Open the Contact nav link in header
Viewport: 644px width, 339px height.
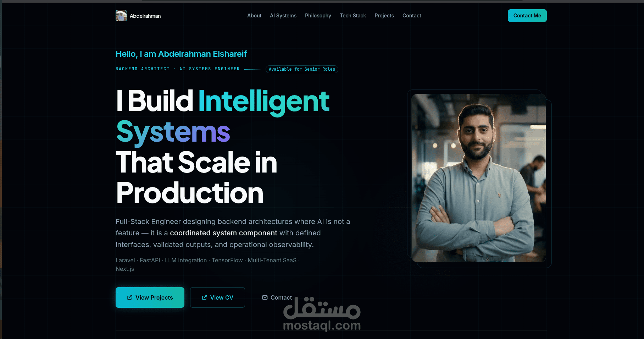pyautogui.click(x=412, y=16)
